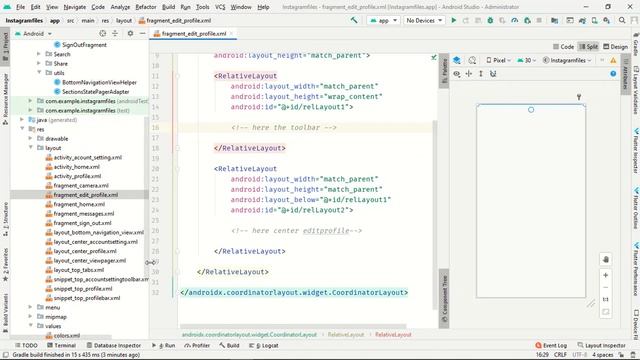Open the Device File Explorer folder icon in toolbar
The image size is (640, 360).
[x=554, y=20]
